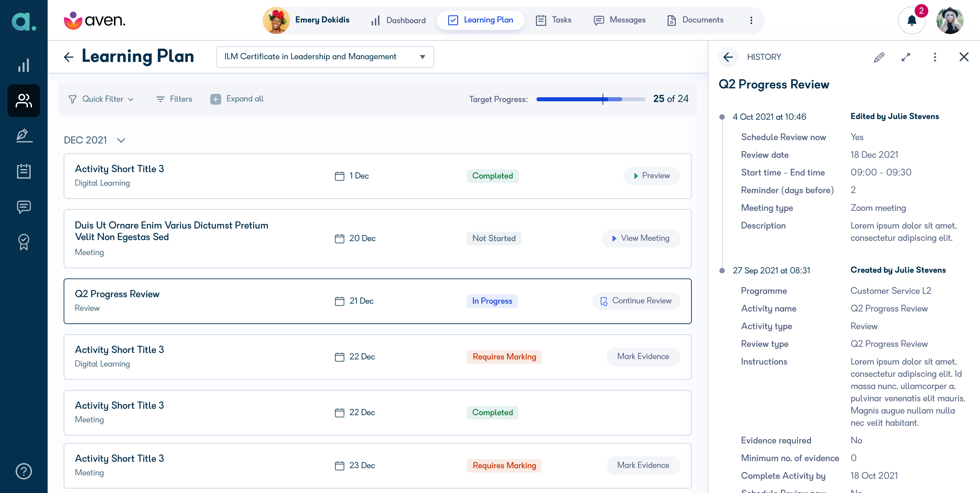Screen dimensions: 980x493
Task: Click calendar icon next to 21 Dec
Action: click(x=339, y=301)
